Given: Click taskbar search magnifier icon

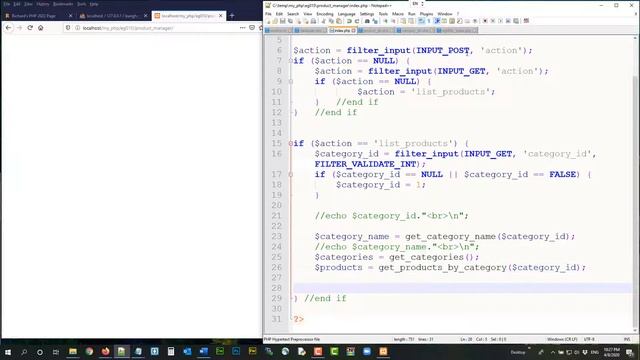Looking at the screenshot, I should coord(24,352).
